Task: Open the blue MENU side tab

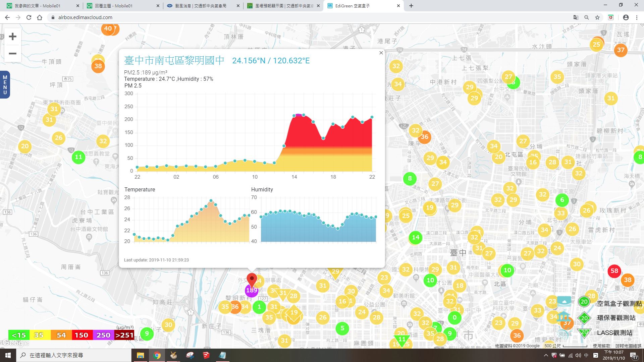Action: 5,85
